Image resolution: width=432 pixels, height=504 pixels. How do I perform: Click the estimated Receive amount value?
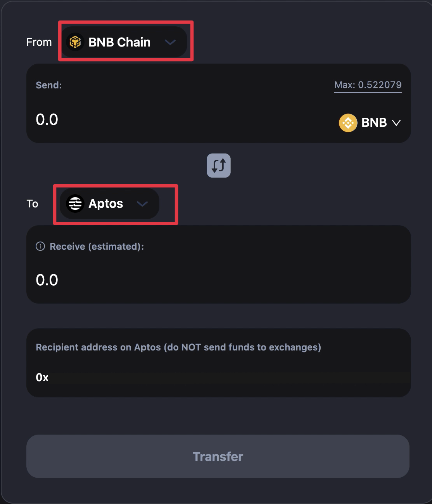click(x=47, y=280)
